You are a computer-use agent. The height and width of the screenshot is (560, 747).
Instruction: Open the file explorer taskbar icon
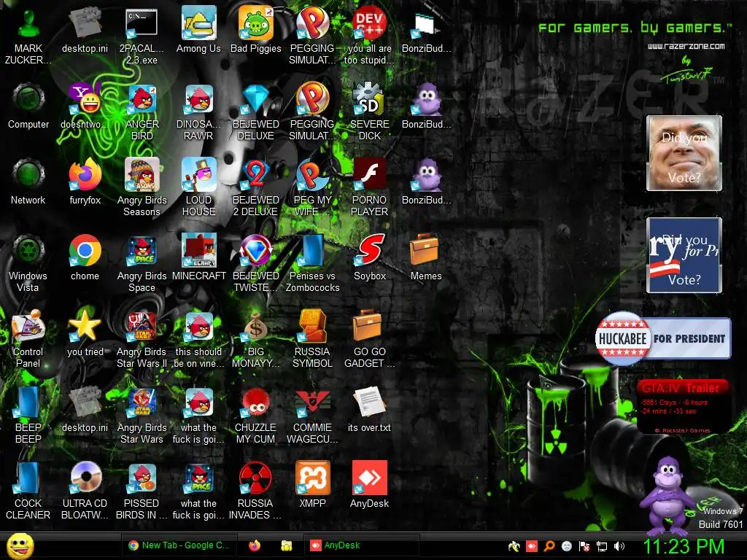pos(286,545)
